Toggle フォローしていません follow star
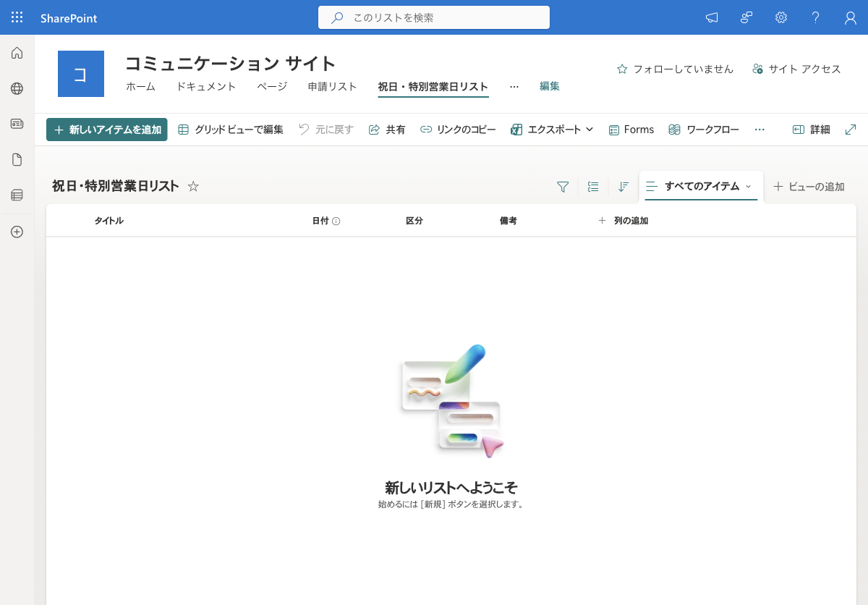Screen dimensions: 868x605 pyautogui.click(x=675, y=69)
